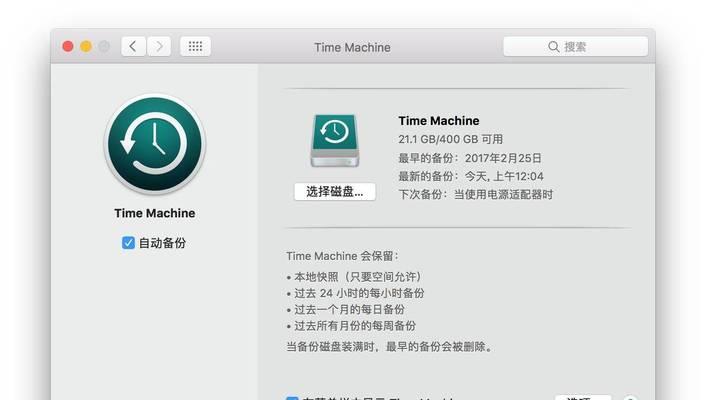Click the 下次备份: 当使用电源适配器时 line

coord(475,195)
